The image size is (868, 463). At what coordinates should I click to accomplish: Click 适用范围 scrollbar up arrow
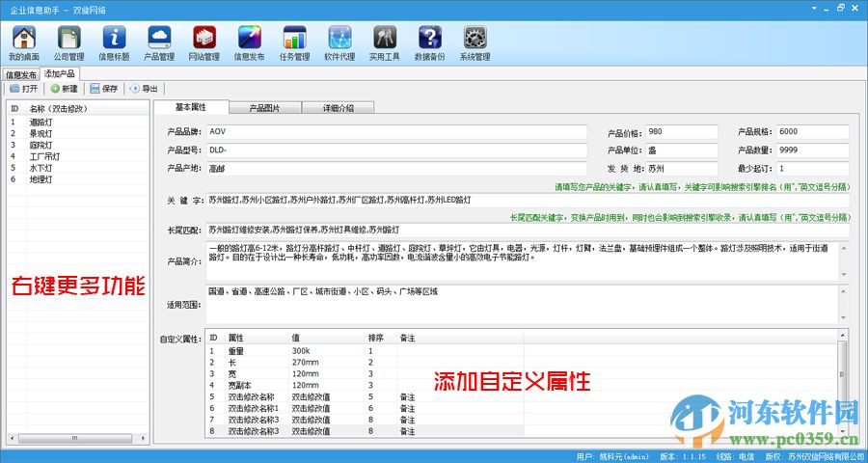point(844,290)
